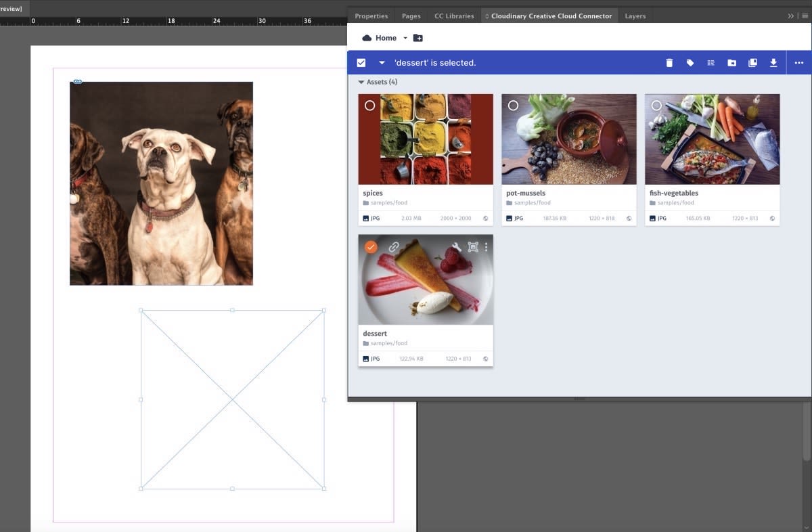Image resolution: width=812 pixels, height=532 pixels.
Task: Open selection options dropdown arrow in blue bar
Action: pos(382,63)
